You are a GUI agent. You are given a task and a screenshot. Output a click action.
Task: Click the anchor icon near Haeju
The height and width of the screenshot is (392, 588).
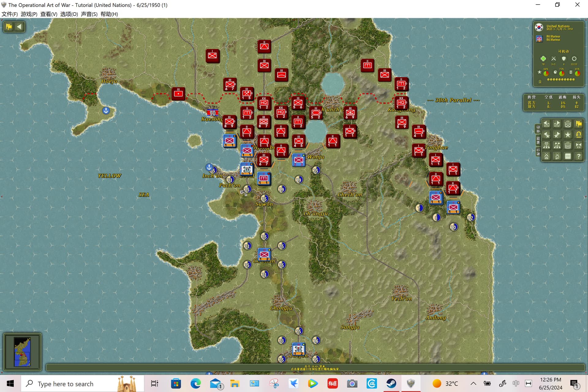106,110
